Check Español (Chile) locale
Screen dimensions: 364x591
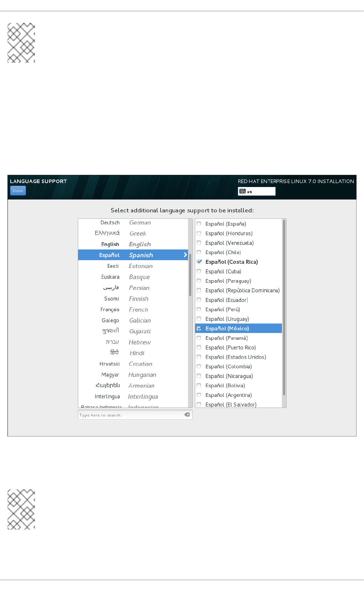(x=199, y=252)
